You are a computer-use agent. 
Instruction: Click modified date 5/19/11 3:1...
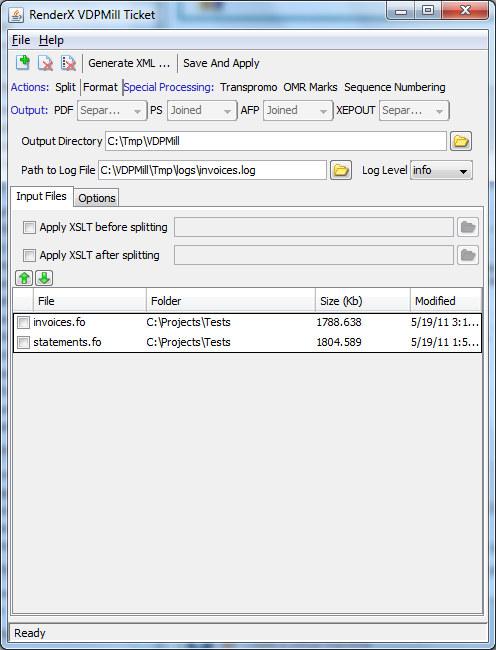click(x=445, y=322)
